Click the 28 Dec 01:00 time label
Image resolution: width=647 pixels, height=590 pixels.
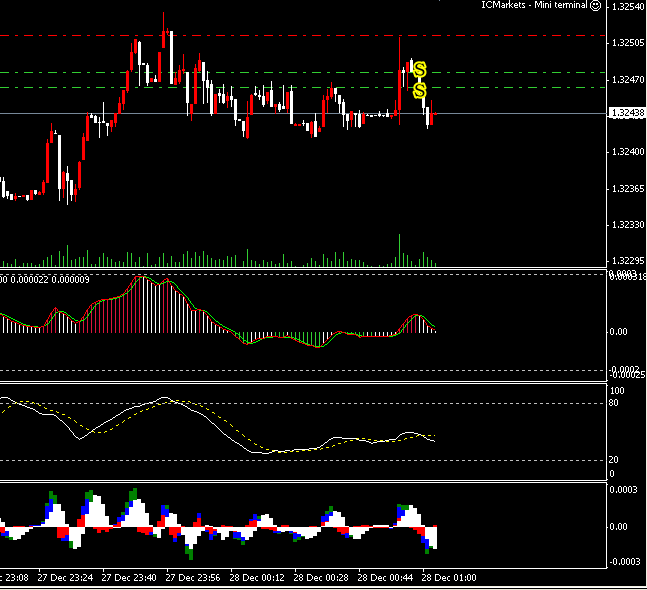(449, 578)
